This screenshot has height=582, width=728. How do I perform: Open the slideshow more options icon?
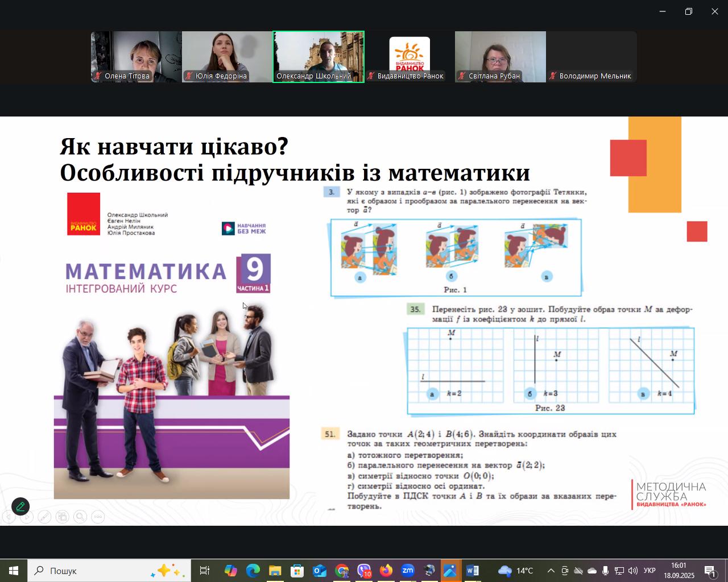tap(98, 517)
